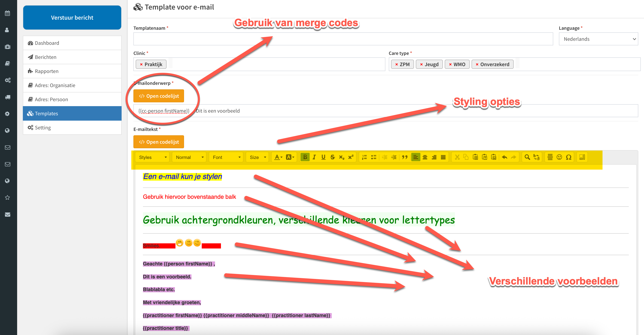Undo the last edit
Viewport: 644px width, 335px height.
(x=505, y=157)
